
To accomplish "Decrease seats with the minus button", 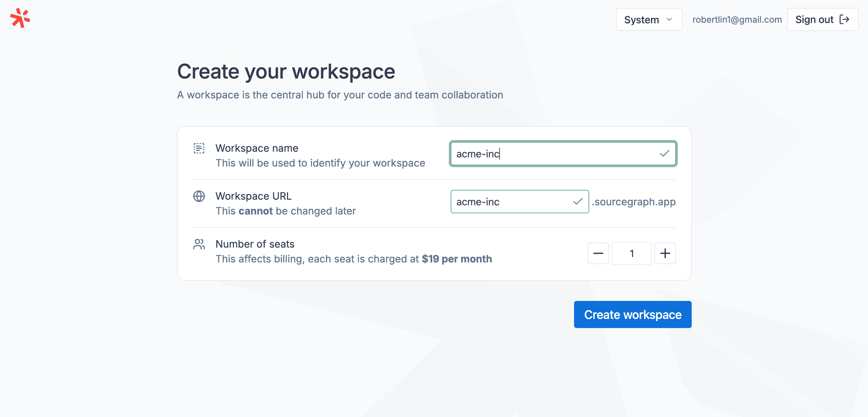I will [598, 253].
